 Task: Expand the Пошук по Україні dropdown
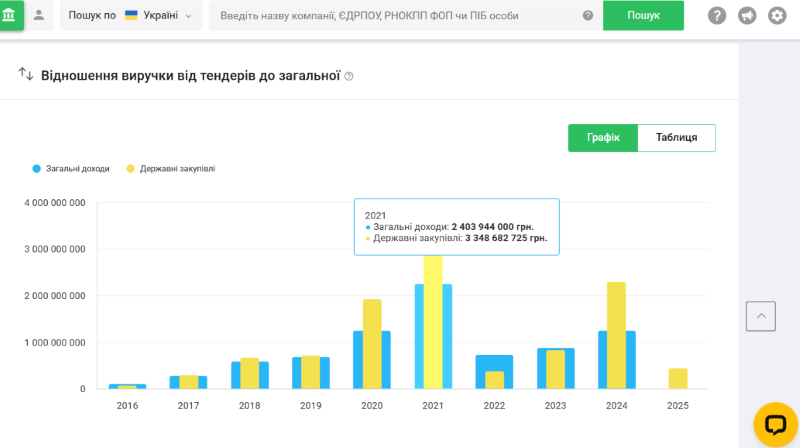[131, 16]
